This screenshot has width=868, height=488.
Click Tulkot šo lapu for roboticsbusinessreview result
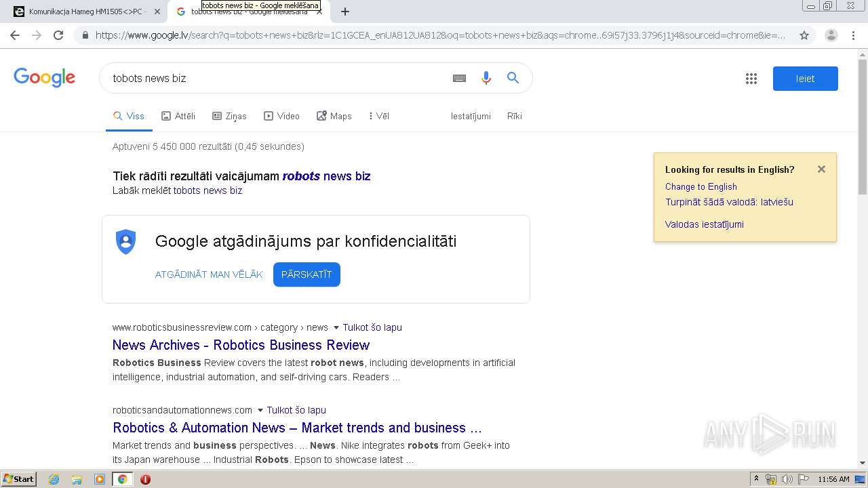372,327
